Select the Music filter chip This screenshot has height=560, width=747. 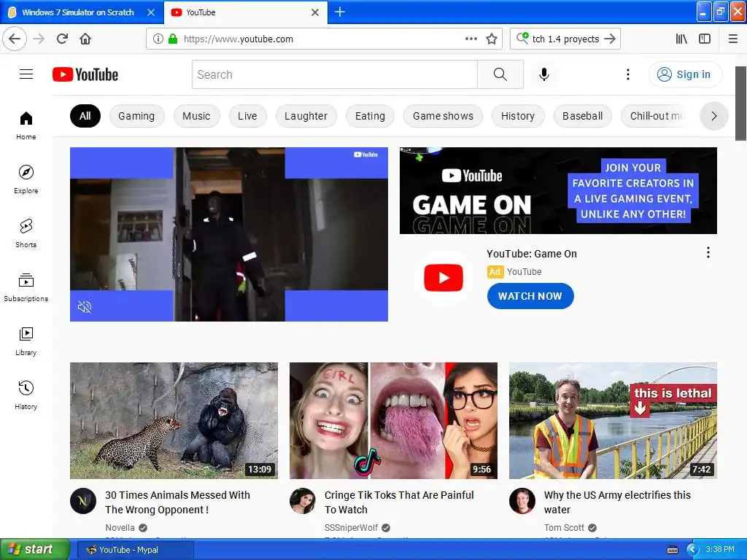[196, 116]
